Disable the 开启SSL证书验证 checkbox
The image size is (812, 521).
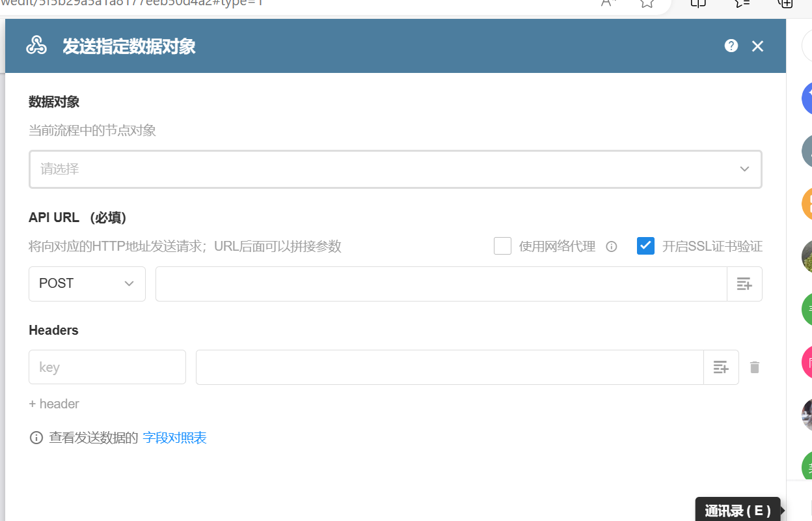pyautogui.click(x=645, y=246)
